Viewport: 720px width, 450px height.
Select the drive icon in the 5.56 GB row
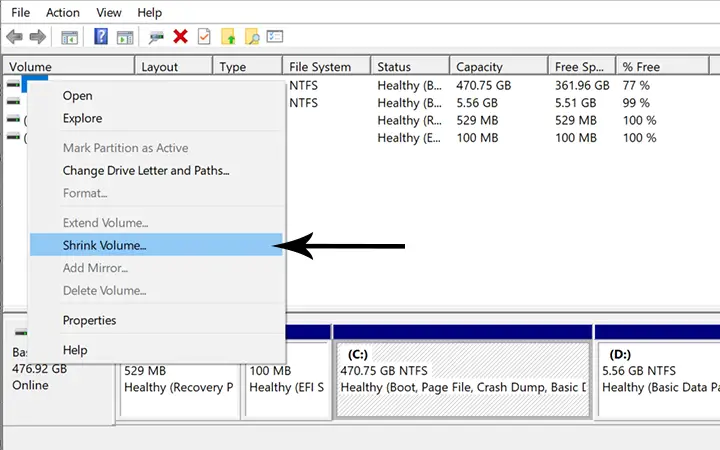coord(13,101)
